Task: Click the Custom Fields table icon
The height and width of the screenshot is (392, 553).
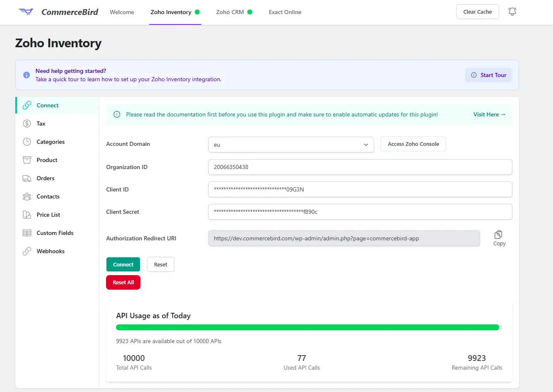Action: (26, 233)
